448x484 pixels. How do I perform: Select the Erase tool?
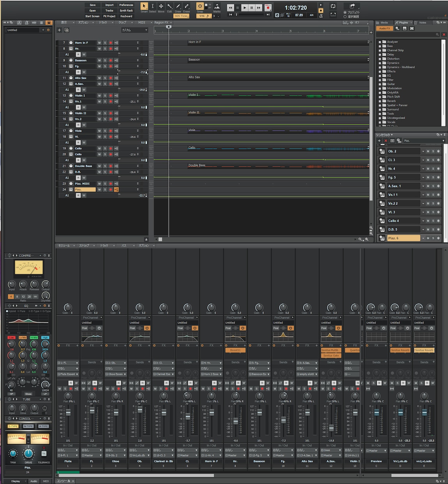coord(187,6)
